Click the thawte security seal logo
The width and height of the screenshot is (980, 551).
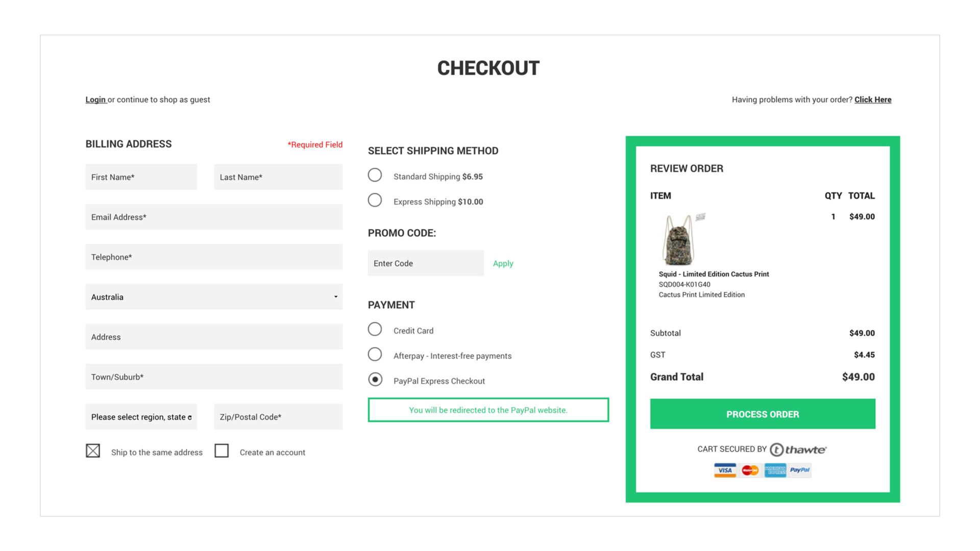(798, 449)
